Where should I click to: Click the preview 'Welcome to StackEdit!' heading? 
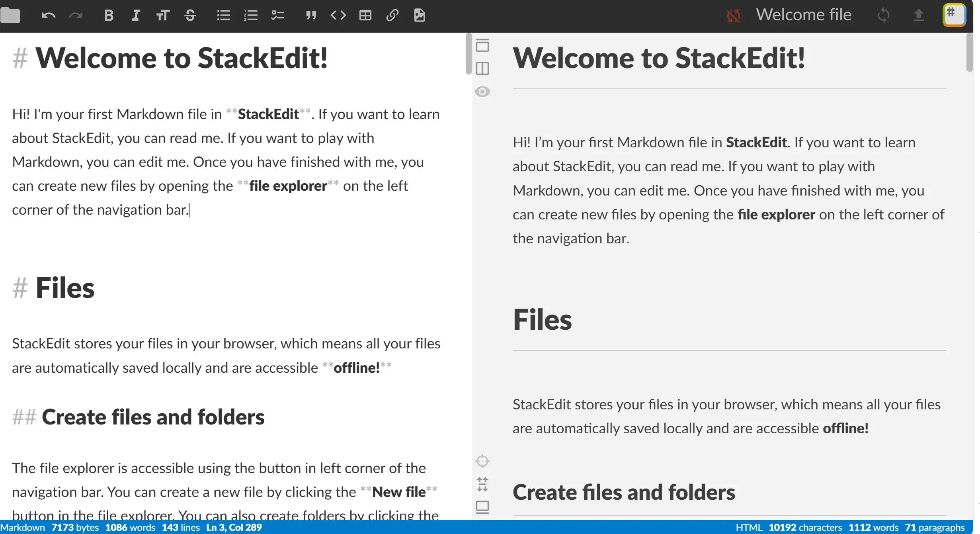[x=659, y=58]
